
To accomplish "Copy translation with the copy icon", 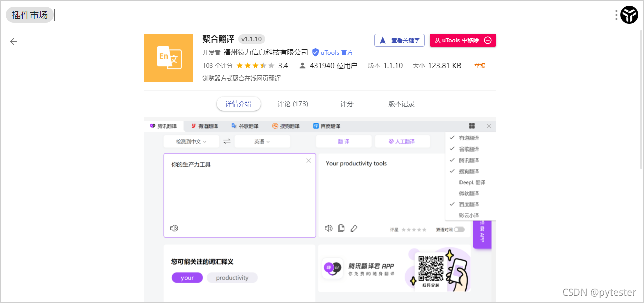I will click(341, 228).
